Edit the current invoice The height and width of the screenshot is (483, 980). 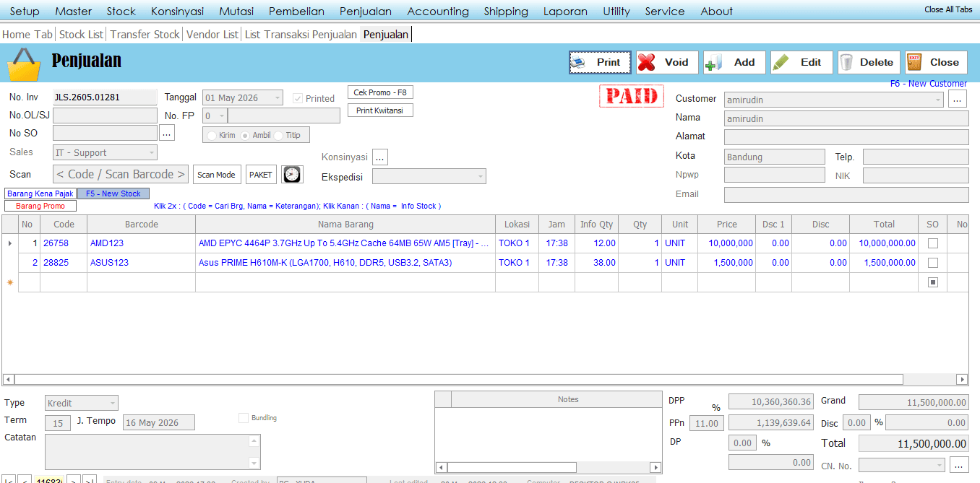point(801,62)
